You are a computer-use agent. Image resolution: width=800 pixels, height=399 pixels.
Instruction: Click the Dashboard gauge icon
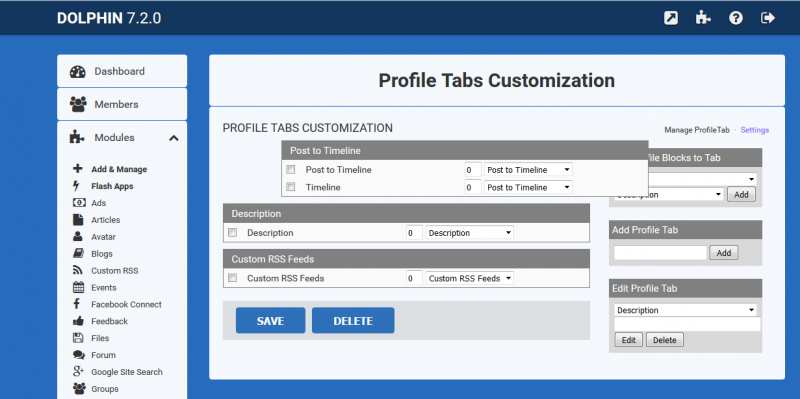(x=78, y=71)
